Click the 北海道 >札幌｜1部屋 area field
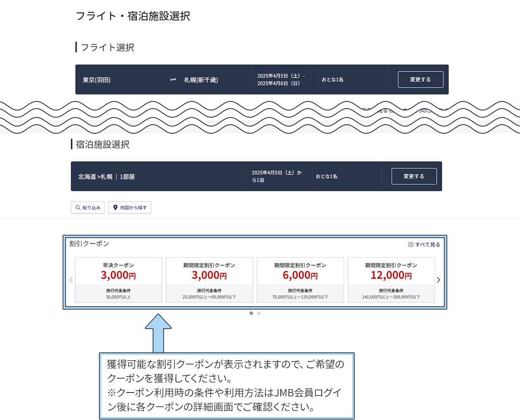Viewport: 520px width, 420px height. coord(107,177)
